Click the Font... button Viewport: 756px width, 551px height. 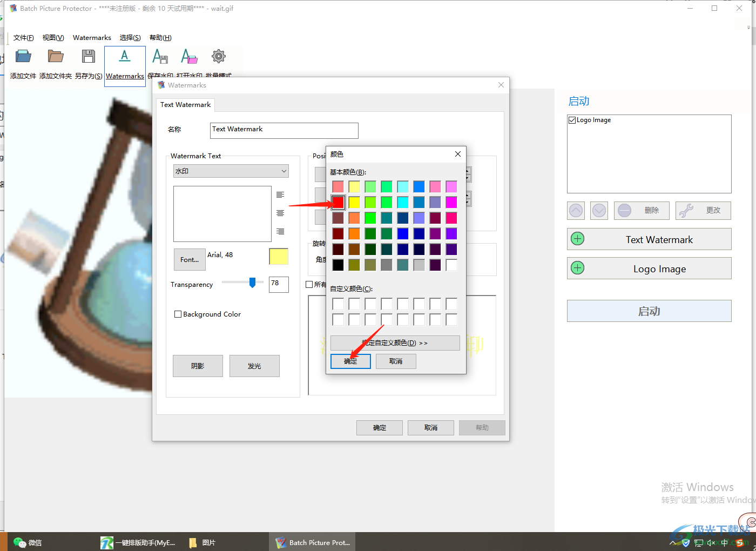(190, 259)
